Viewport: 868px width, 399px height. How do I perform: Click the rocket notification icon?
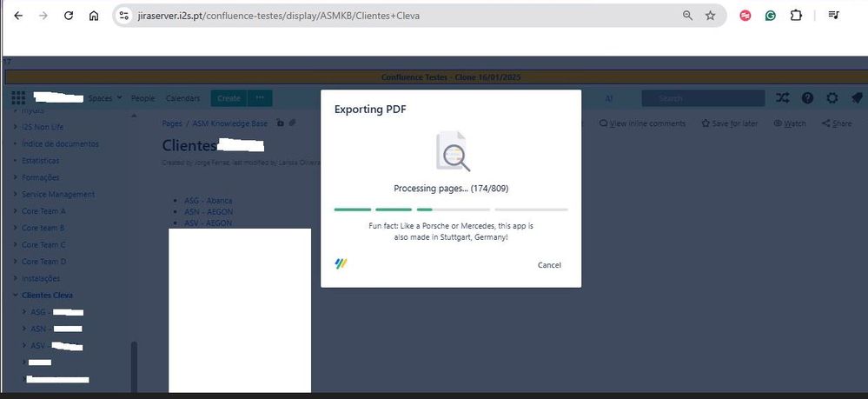857,98
